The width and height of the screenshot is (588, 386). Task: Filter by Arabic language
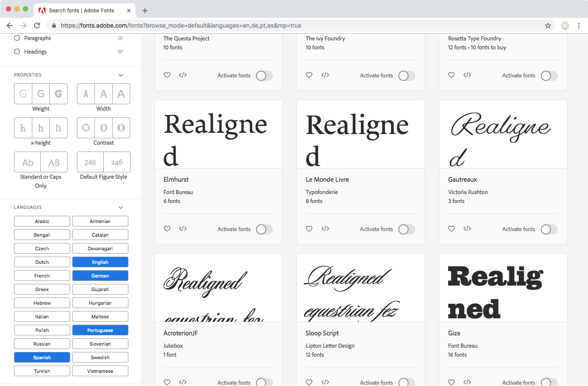(42, 221)
